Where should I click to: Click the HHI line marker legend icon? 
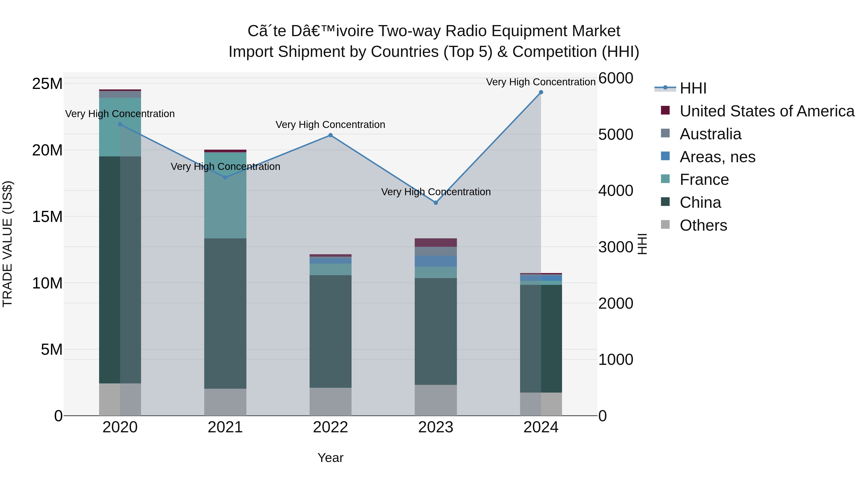(x=665, y=87)
